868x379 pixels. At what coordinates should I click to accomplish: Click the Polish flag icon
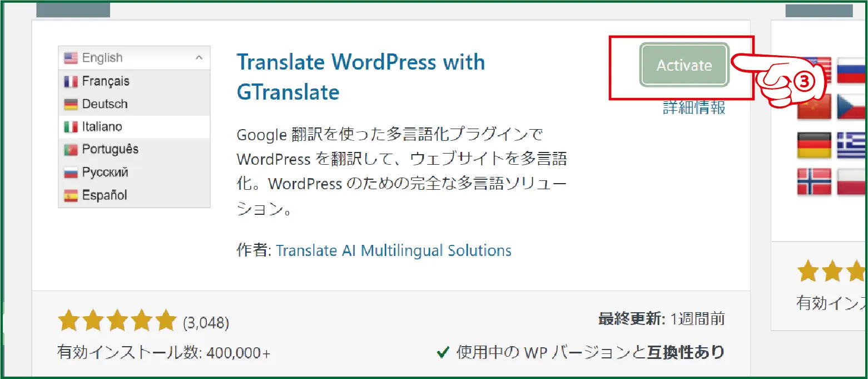click(852, 181)
